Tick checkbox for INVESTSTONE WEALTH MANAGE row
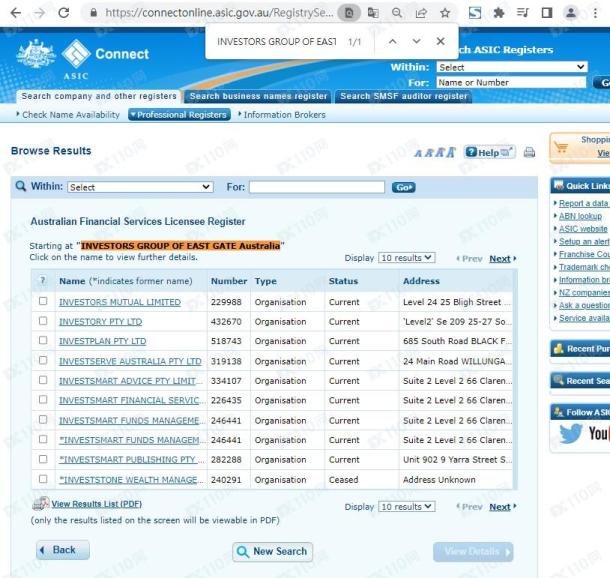Screen dimensions: 610x578 click(x=43, y=479)
